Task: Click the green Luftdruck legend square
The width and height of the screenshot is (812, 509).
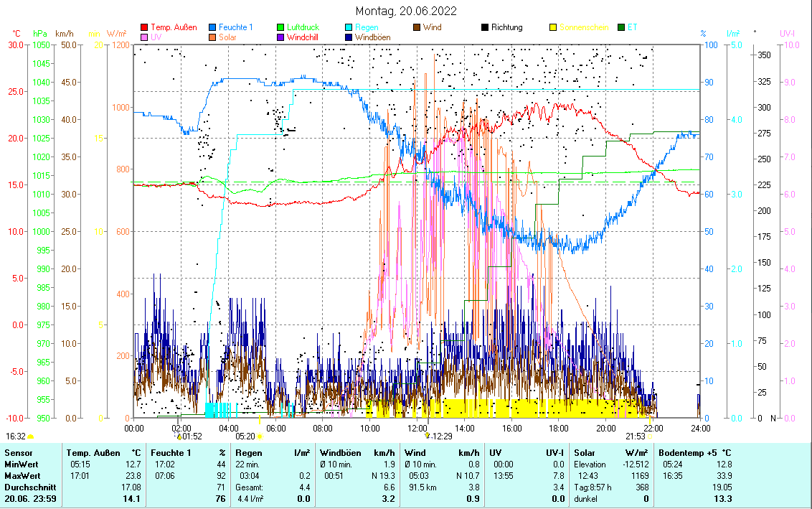Action: pyautogui.click(x=281, y=28)
